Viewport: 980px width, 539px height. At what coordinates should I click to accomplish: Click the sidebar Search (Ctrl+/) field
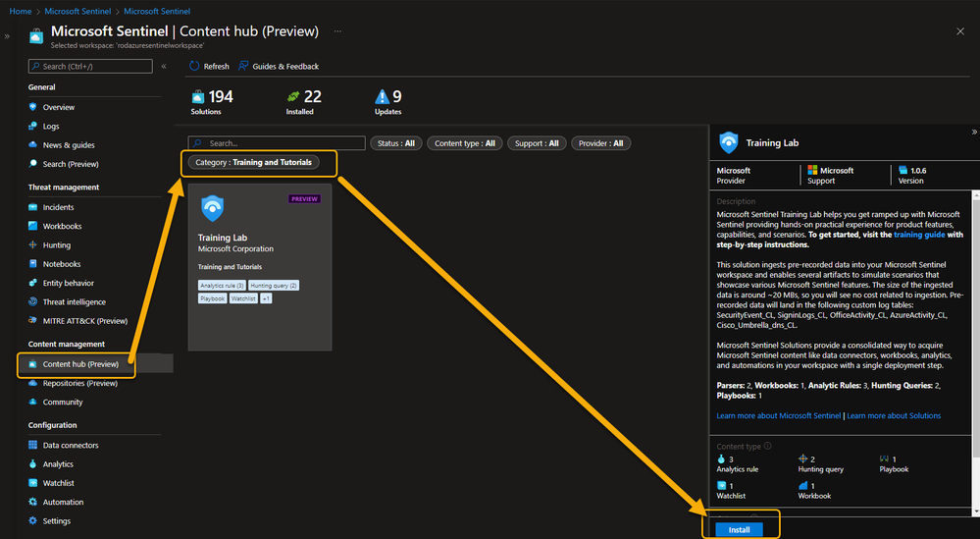pyautogui.click(x=90, y=67)
